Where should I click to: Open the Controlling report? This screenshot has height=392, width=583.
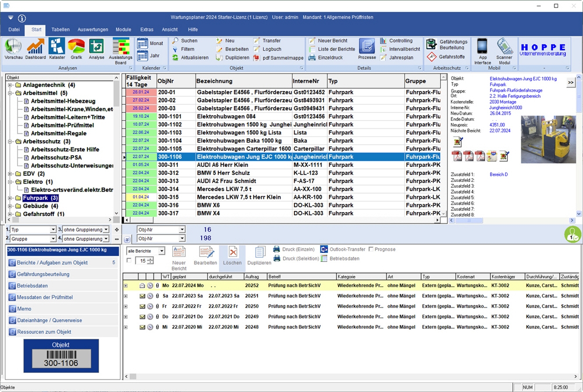click(396, 41)
